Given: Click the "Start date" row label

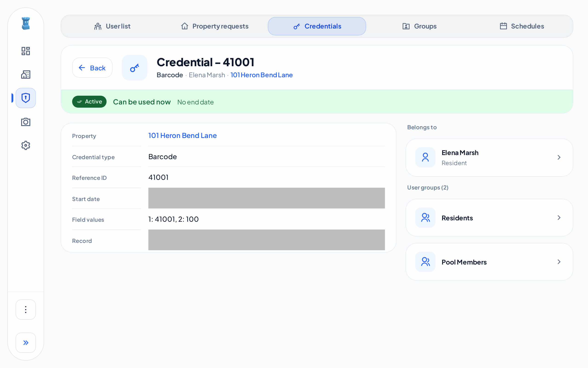Looking at the screenshot, I should (x=86, y=199).
